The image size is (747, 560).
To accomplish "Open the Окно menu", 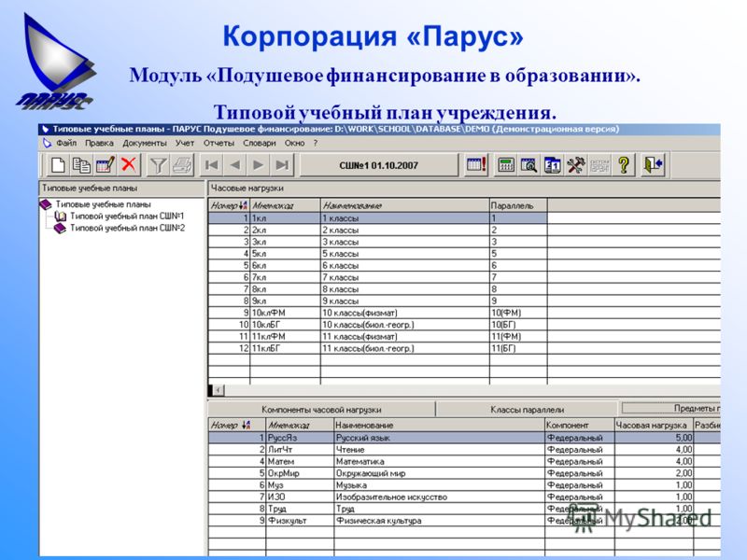I will [294, 143].
